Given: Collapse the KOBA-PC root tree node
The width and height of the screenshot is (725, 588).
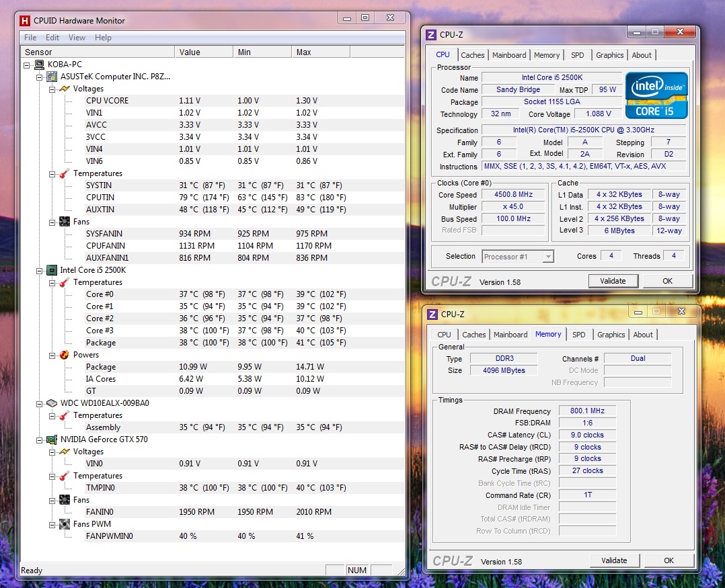Looking at the screenshot, I should (x=27, y=65).
